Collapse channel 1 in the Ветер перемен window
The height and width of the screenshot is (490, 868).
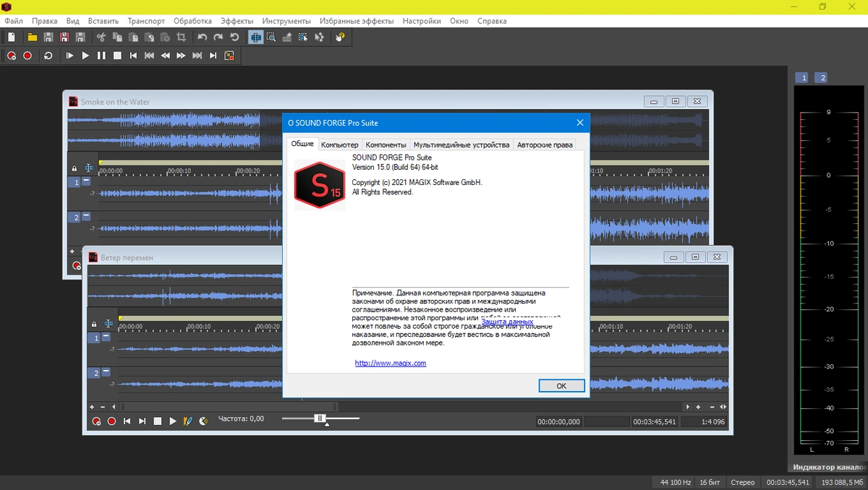(x=106, y=338)
